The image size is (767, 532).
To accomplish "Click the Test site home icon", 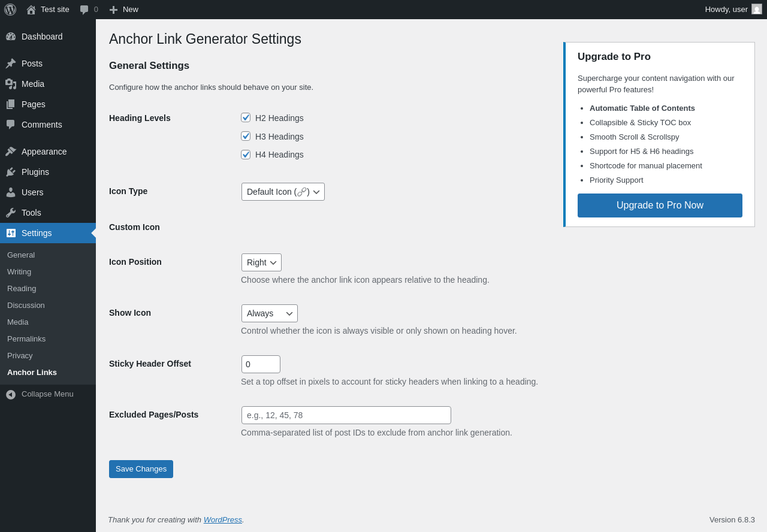I will click(31, 10).
